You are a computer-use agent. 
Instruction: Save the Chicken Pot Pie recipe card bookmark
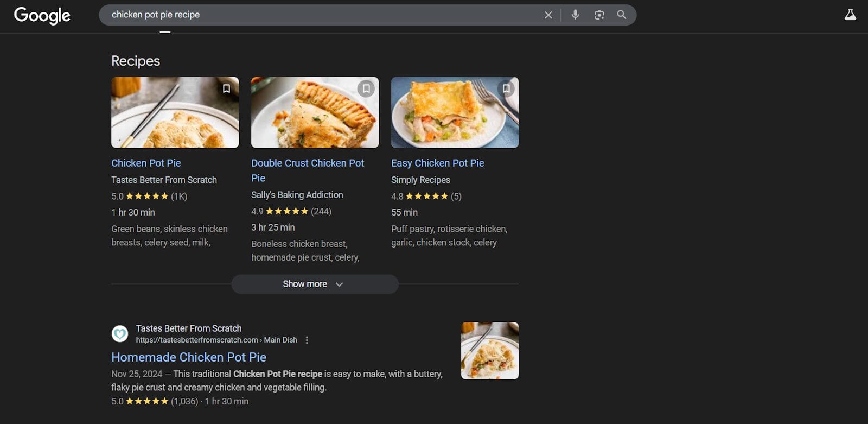[x=227, y=88]
